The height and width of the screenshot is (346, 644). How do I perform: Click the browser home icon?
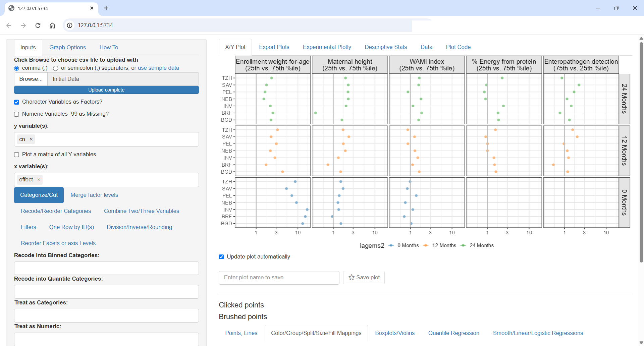click(52, 25)
